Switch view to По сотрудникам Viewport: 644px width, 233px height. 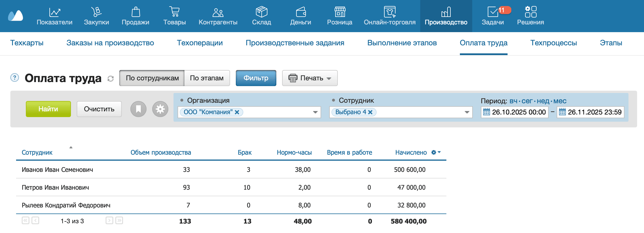[x=152, y=78]
